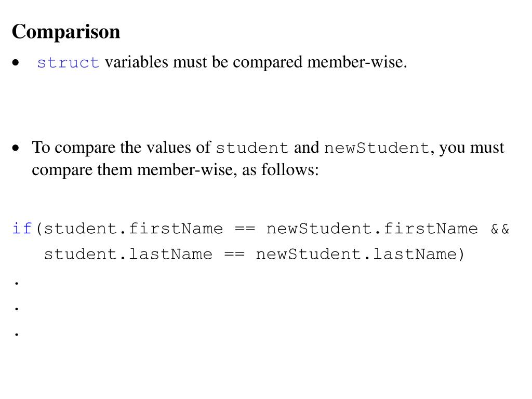This screenshot has width=532, height=399.
Task: Click the last dot below the code
Action: coord(17,335)
